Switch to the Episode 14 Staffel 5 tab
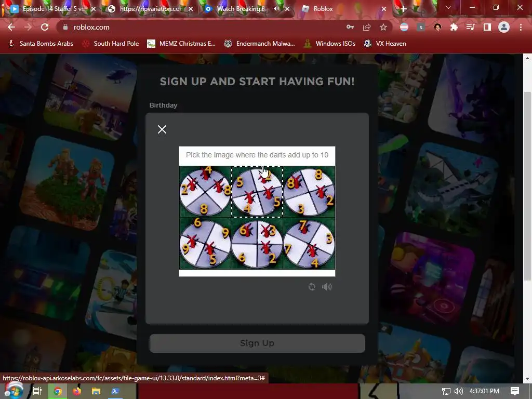532x399 pixels. [52, 9]
